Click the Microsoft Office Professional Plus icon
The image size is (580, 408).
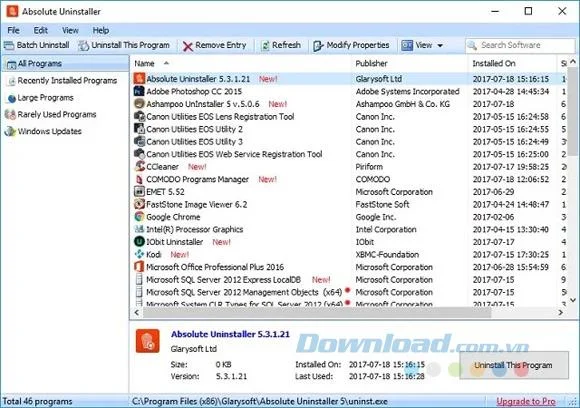pos(139,267)
